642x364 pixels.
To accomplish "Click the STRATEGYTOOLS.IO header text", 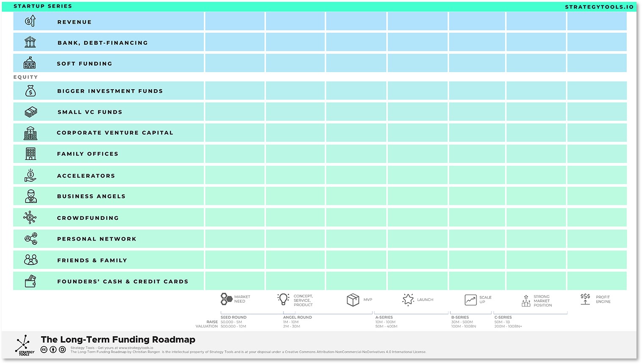I will pyautogui.click(x=599, y=7).
